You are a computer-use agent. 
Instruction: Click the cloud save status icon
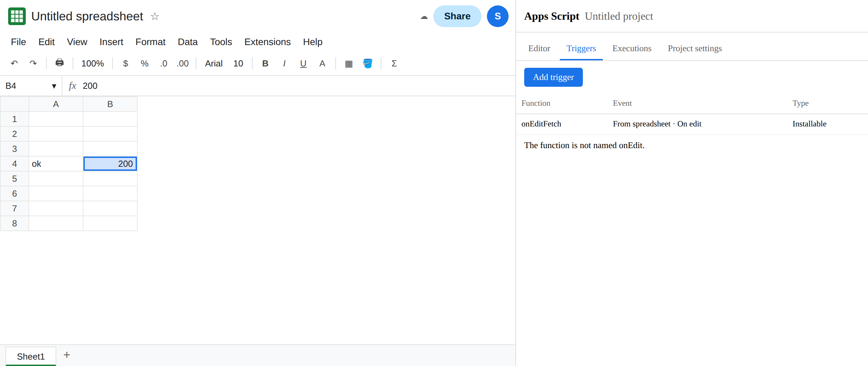424,17
